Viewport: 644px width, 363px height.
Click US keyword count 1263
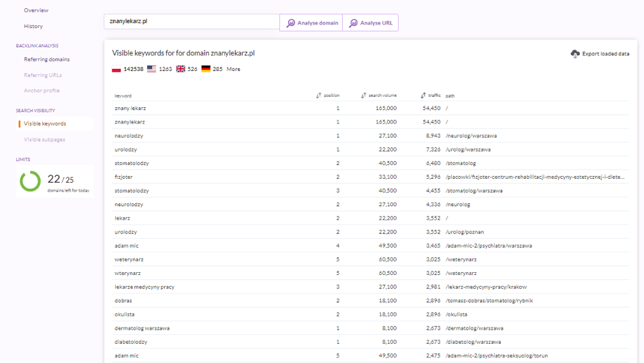[165, 69]
